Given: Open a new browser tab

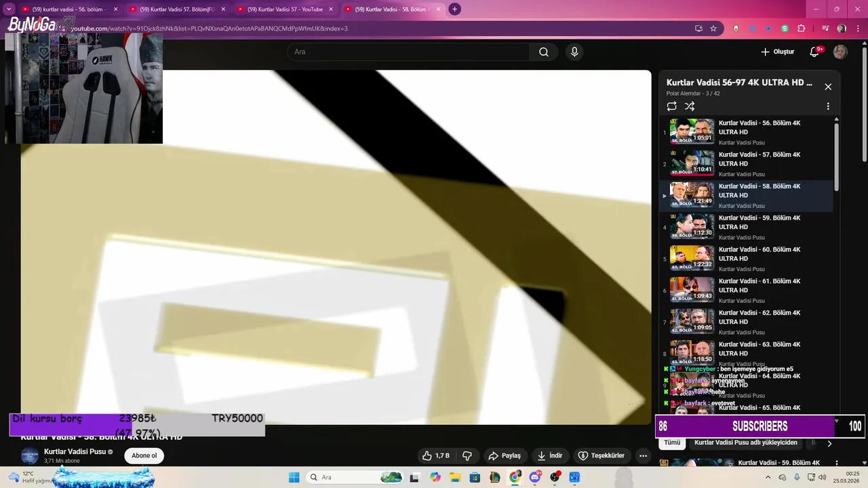Looking at the screenshot, I should (x=455, y=9).
